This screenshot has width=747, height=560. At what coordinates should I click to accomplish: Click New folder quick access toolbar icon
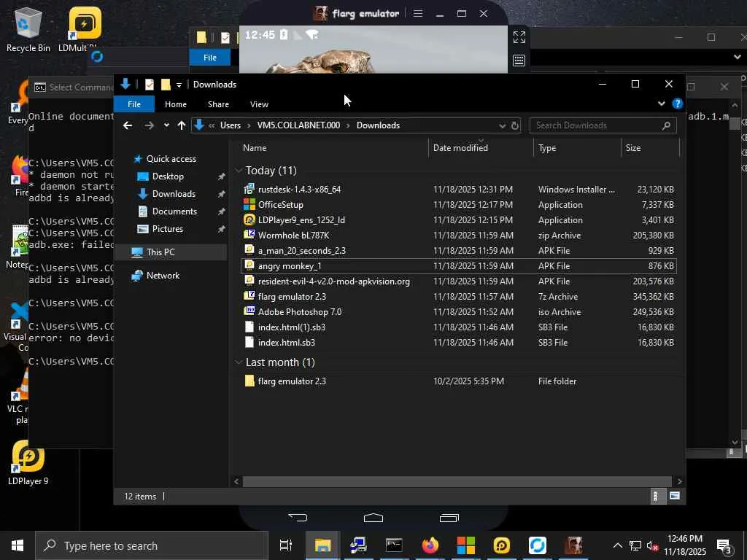[166, 85]
